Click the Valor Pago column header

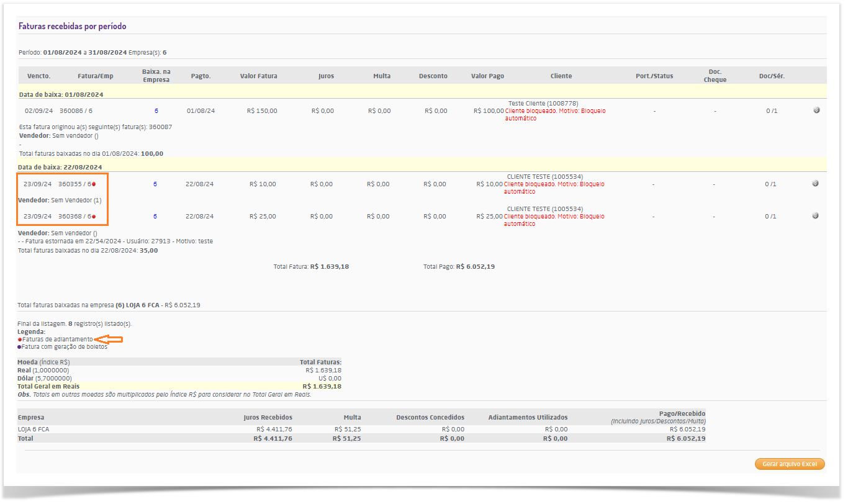click(488, 76)
